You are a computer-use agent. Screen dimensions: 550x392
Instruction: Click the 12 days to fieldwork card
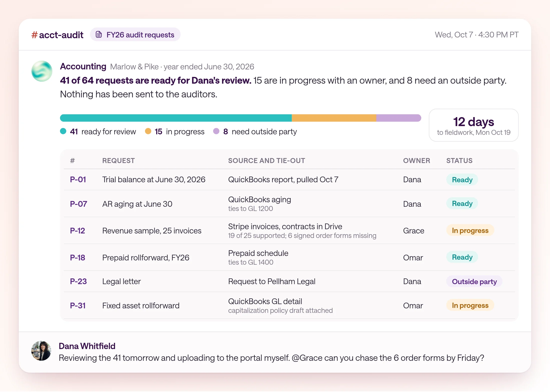pyautogui.click(x=473, y=125)
